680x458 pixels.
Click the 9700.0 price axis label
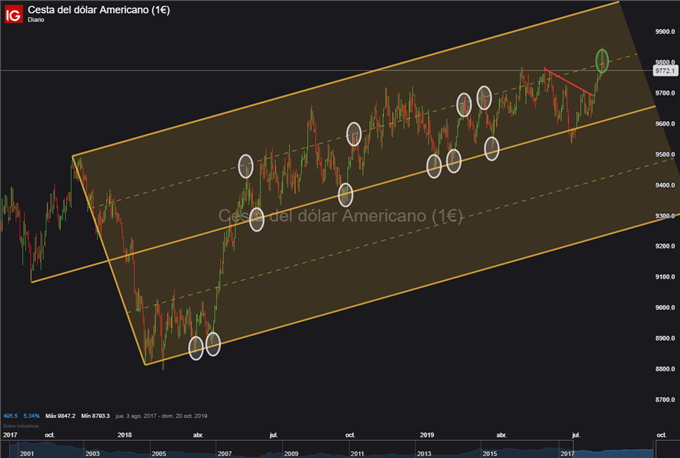665,93
